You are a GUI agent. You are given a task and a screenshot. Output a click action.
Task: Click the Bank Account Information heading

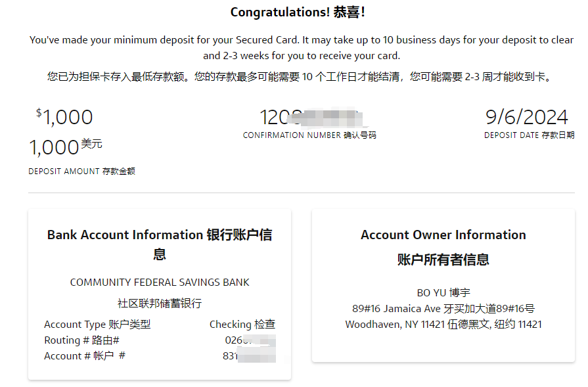pyautogui.click(x=160, y=244)
